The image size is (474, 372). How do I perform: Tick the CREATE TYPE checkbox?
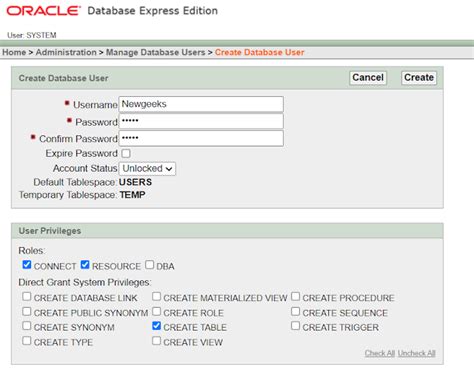[27, 341]
